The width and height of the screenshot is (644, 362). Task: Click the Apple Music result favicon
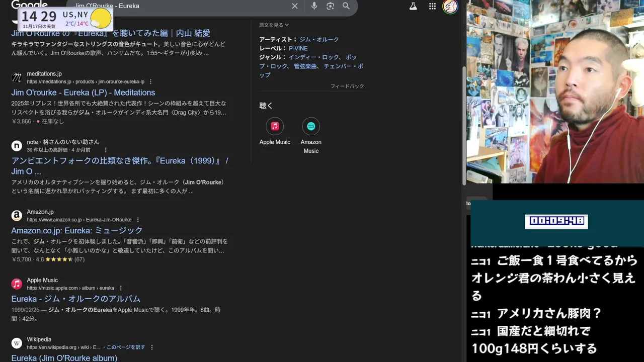point(17,284)
